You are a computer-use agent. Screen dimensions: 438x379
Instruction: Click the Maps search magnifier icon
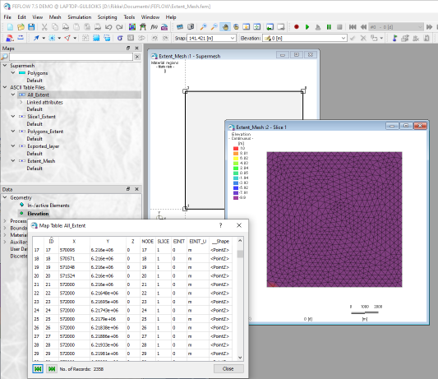point(5,57)
